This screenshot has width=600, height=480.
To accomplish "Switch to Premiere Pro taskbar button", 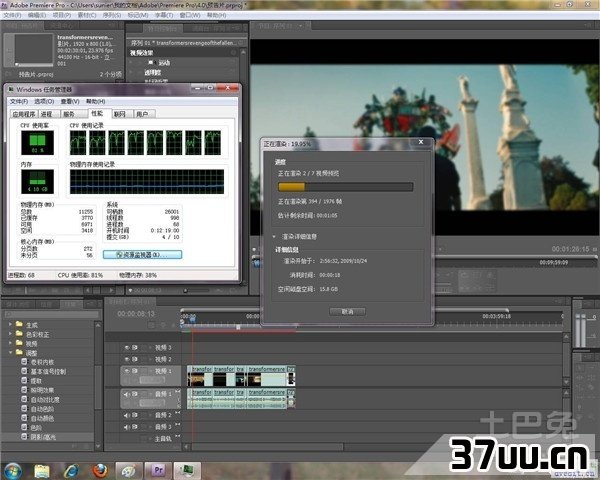I will 158,470.
